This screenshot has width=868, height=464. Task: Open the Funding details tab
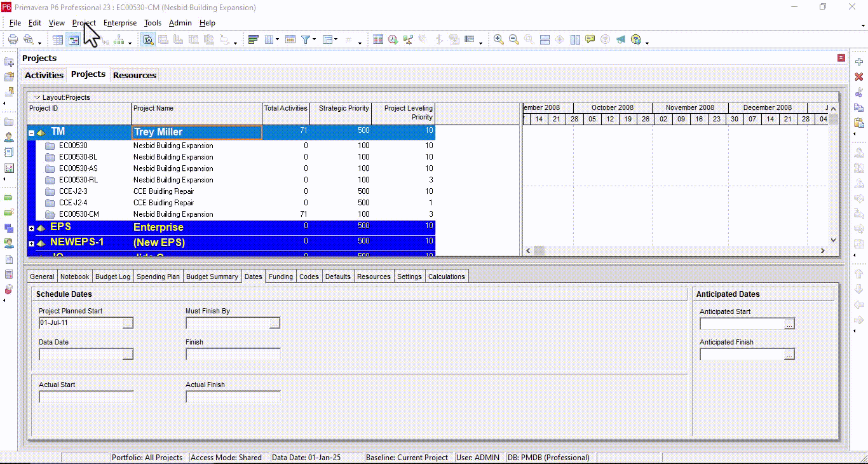click(x=281, y=276)
